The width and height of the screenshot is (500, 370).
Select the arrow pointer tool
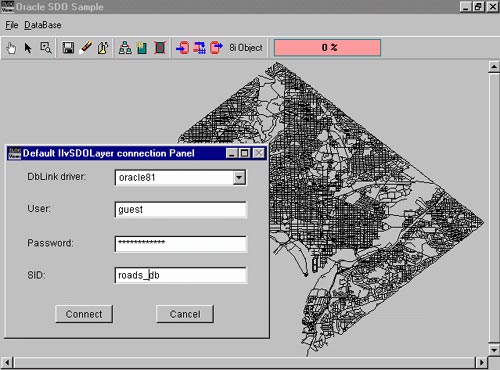click(28, 48)
